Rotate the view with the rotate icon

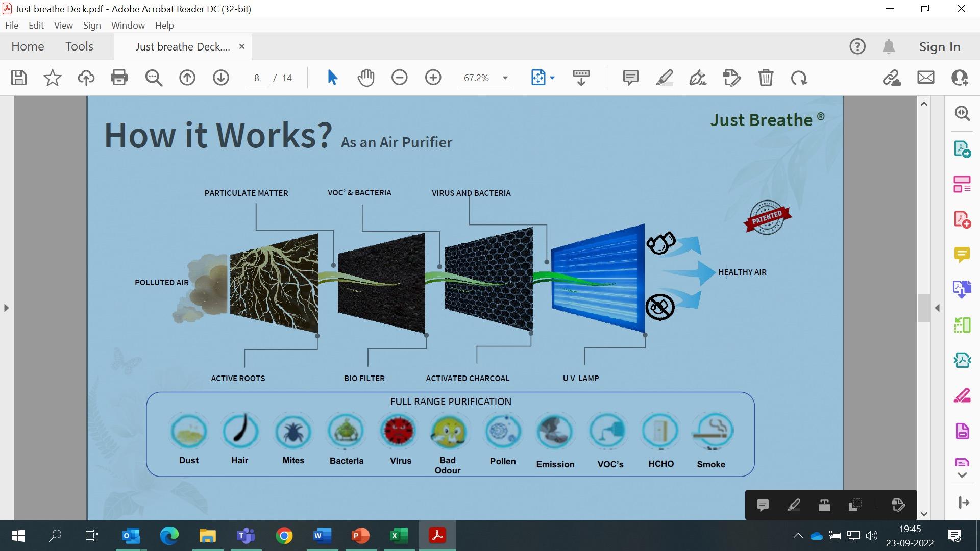point(799,78)
